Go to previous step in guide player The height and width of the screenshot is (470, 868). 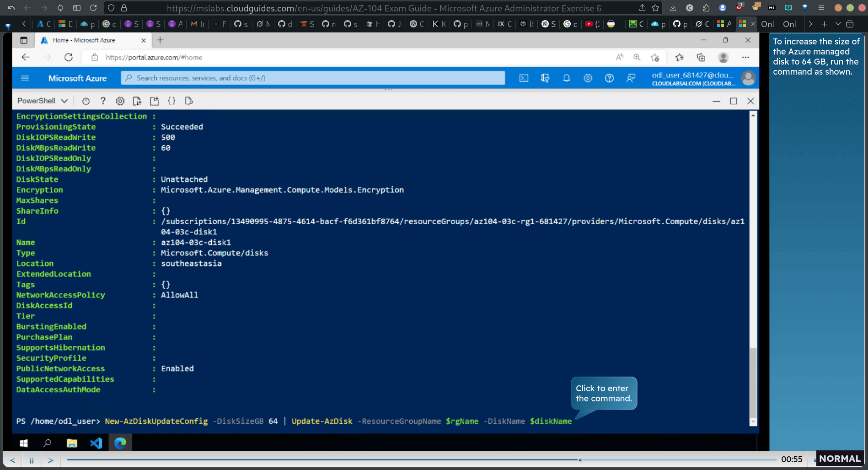pos(13,460)
